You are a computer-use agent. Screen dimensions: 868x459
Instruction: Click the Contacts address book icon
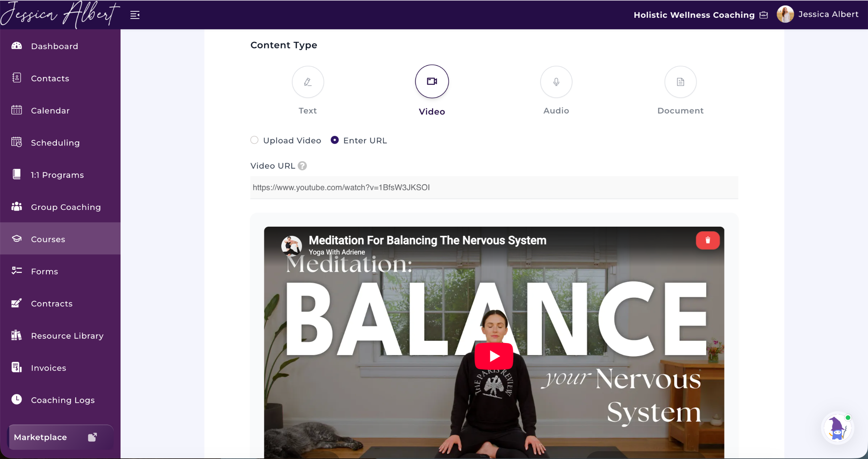pyautogui.click(x=17, y=78)
